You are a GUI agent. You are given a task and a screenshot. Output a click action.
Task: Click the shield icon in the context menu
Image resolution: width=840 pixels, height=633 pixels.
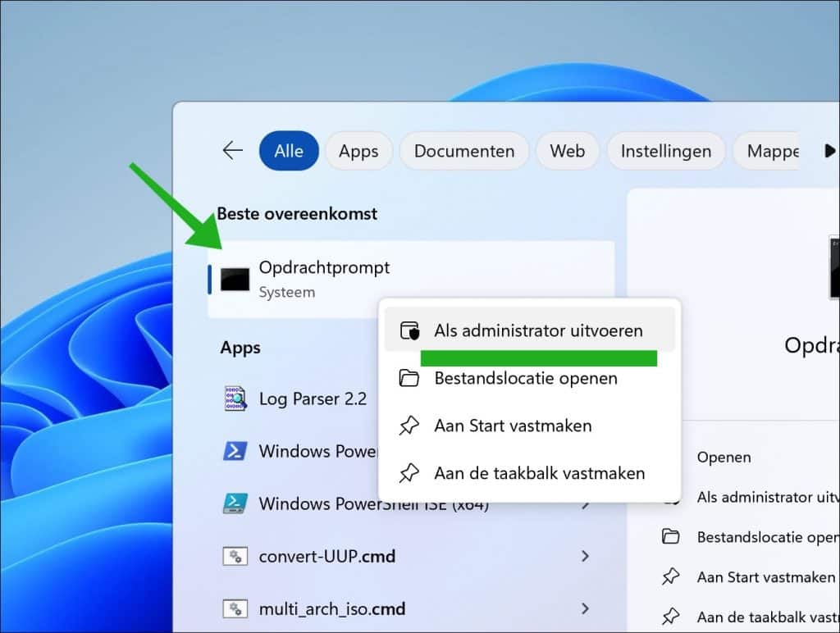pos(410,330)
